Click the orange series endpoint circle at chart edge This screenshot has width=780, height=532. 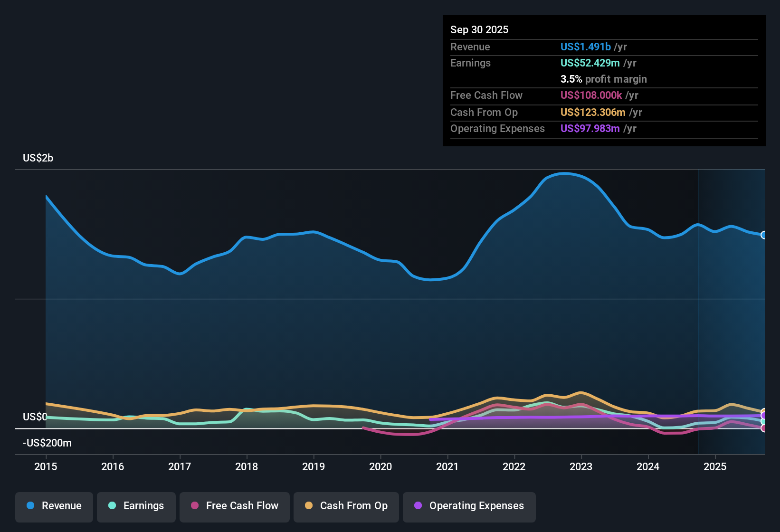click(763, 410)
